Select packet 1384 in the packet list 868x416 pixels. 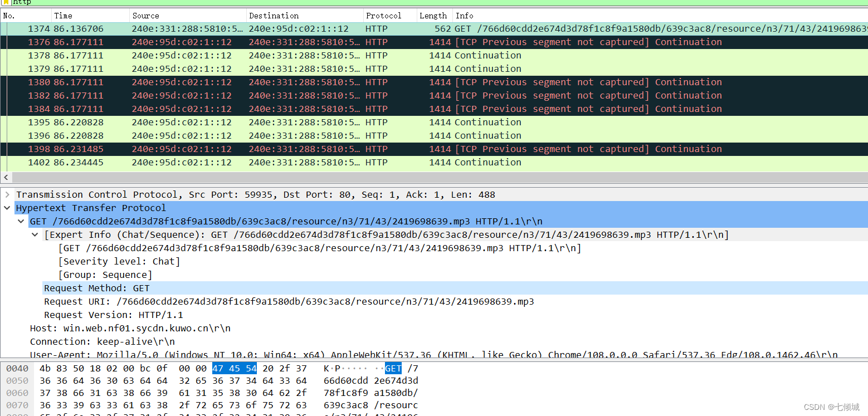click(434, 109)
